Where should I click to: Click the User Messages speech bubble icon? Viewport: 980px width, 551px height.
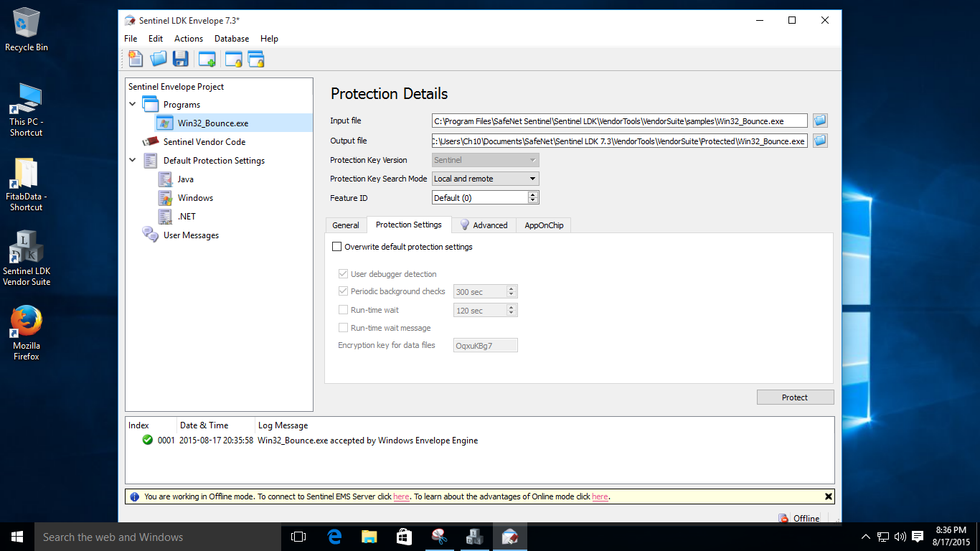[x=151, y=235]
